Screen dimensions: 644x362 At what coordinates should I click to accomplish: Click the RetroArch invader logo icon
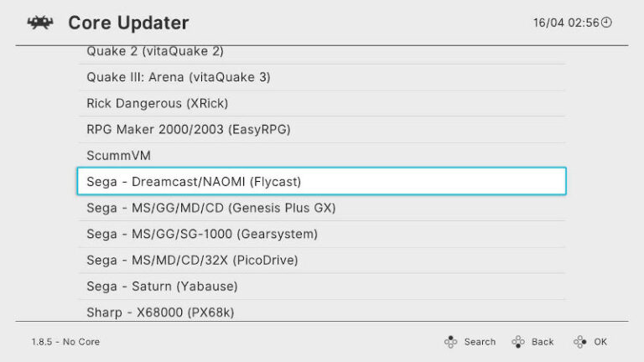point(40,23)
